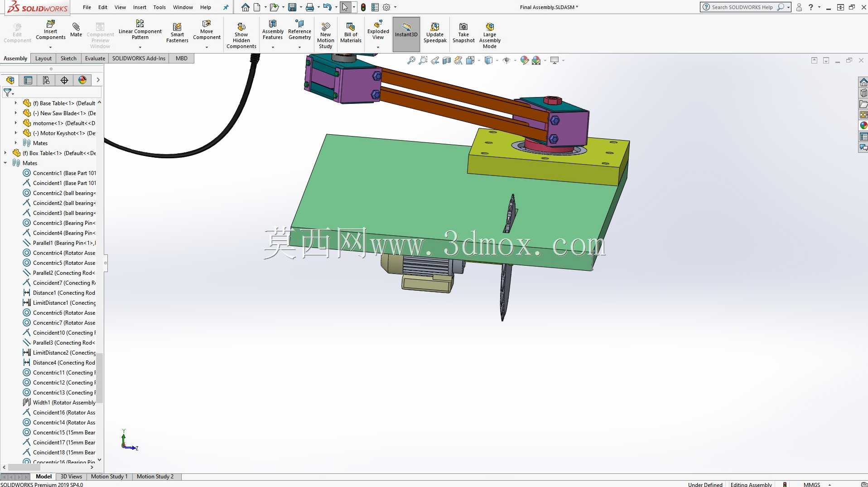Click Show Hidden Components
Viewport: 868px width, 487px height.
click(241, 35)
